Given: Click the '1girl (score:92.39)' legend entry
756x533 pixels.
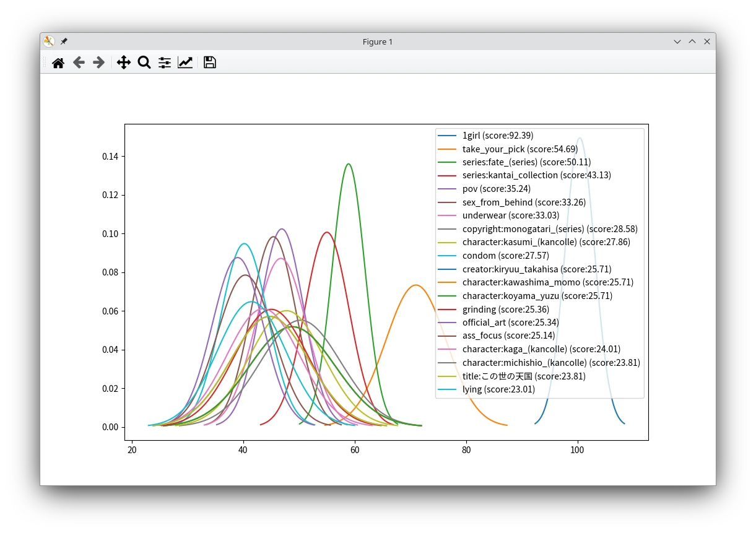Looking at the screenshot, I should (x=497, y=136).
